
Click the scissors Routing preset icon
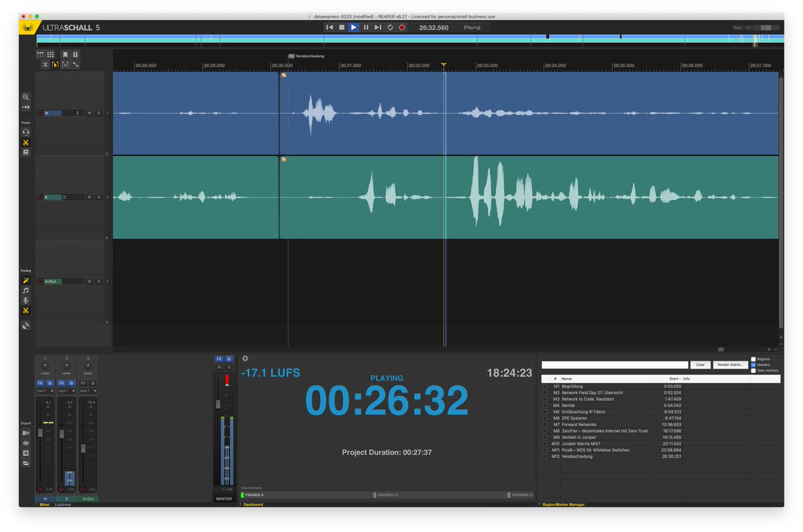25,311
